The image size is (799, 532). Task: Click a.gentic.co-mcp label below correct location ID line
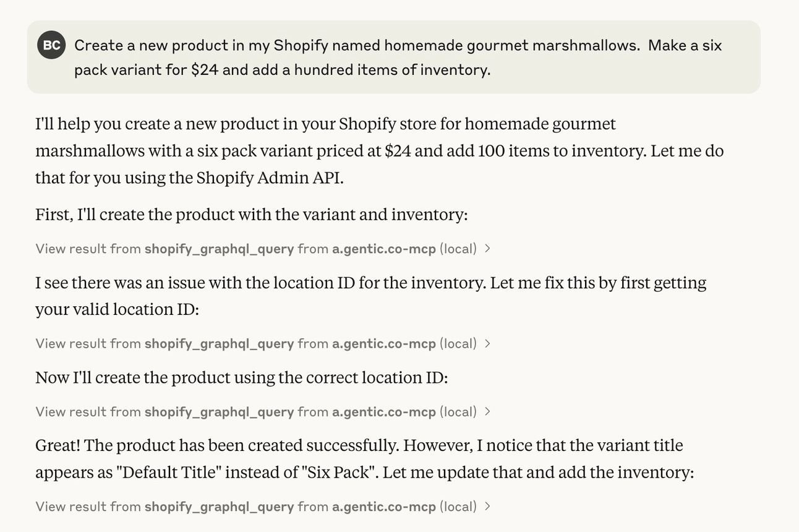383,411
